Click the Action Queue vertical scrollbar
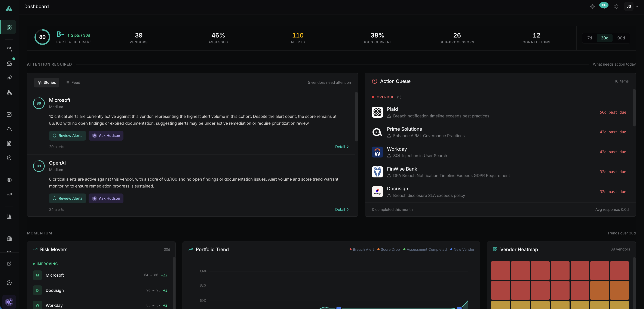This screenshot has width=644, height=309. point(634,108)
